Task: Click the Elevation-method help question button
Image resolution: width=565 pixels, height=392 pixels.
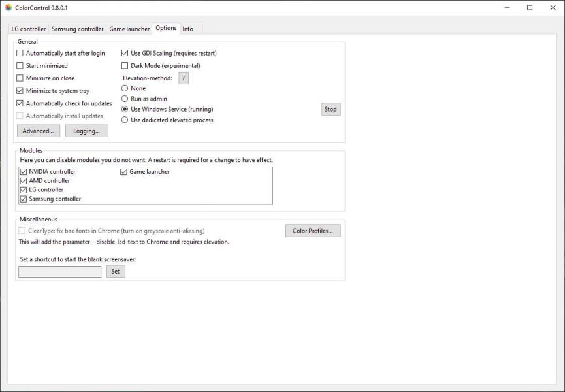Action: click(184, 78)
